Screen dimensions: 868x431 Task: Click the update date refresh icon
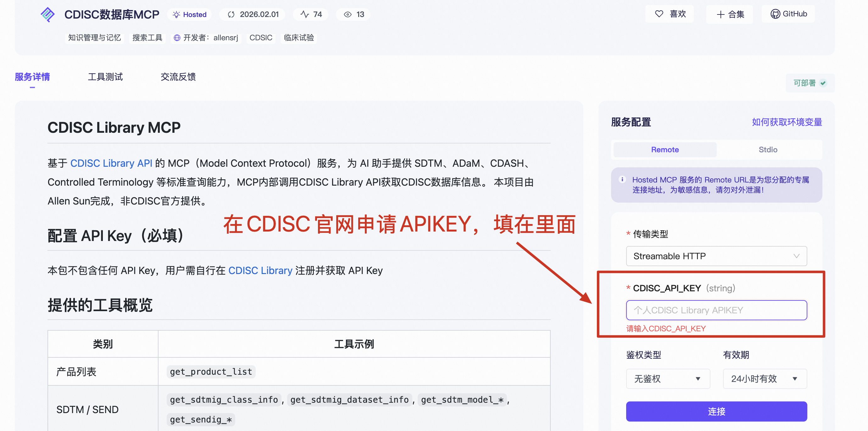click(231, 14)
